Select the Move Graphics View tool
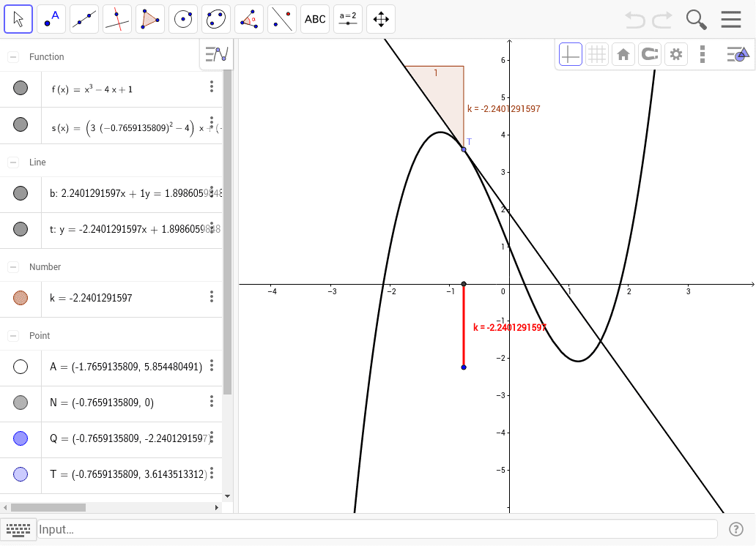 tap(381, 19)
